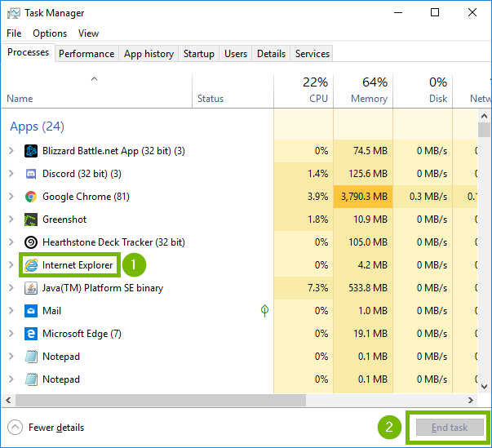Select the Google Chrome (81) row
492x448 pixels.
(x=239, y=197)
